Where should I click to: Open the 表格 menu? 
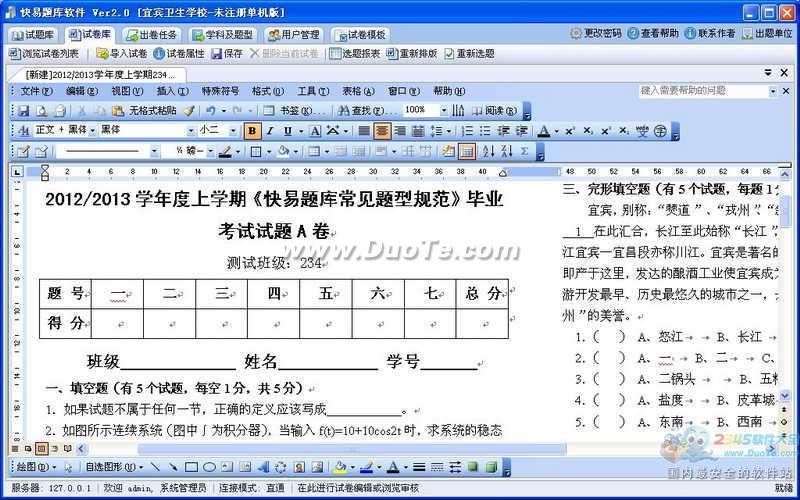click(x=358, y=91)
